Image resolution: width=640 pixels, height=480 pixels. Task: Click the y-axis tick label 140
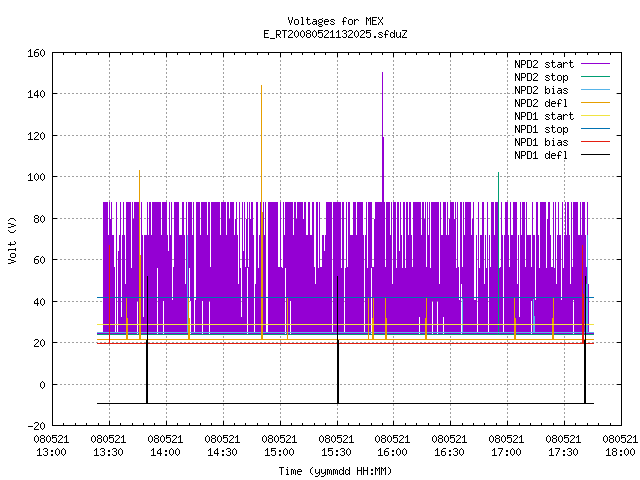click(36, 94)
